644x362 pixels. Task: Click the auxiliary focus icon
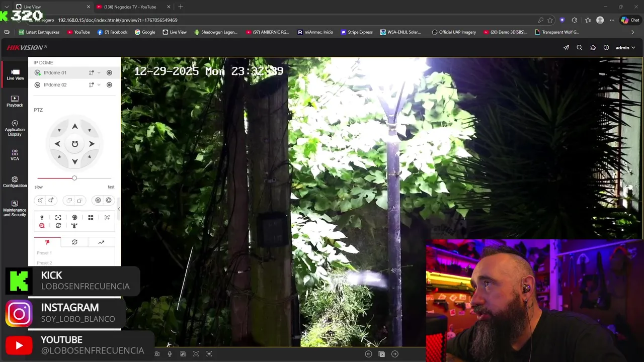pos(58,218)
